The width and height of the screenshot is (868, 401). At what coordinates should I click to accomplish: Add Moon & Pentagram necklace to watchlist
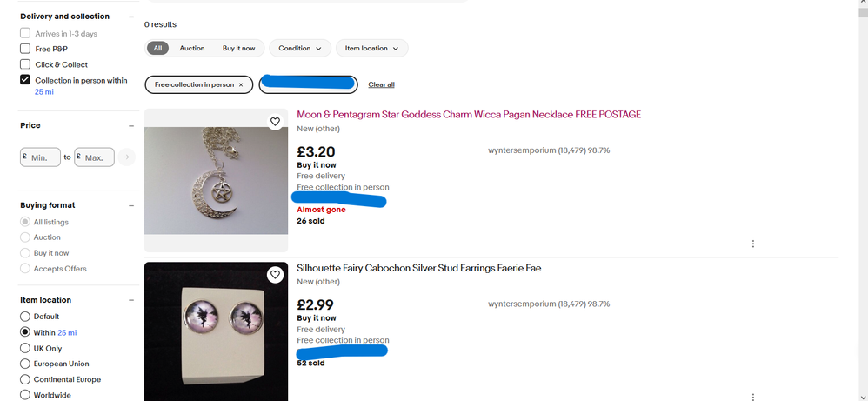coord(275,122)
